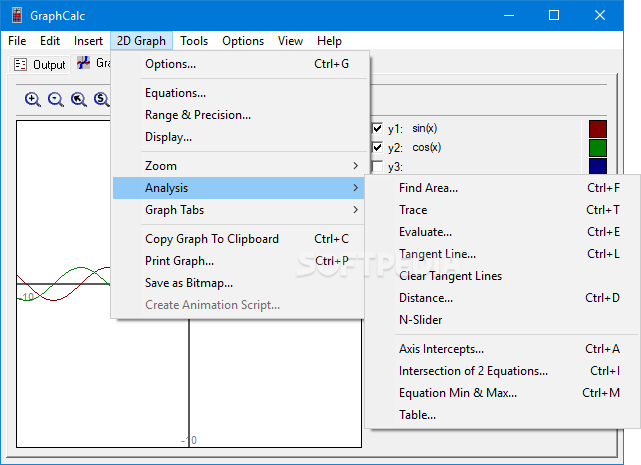Select Distance... entry

[x=502, y=298]
